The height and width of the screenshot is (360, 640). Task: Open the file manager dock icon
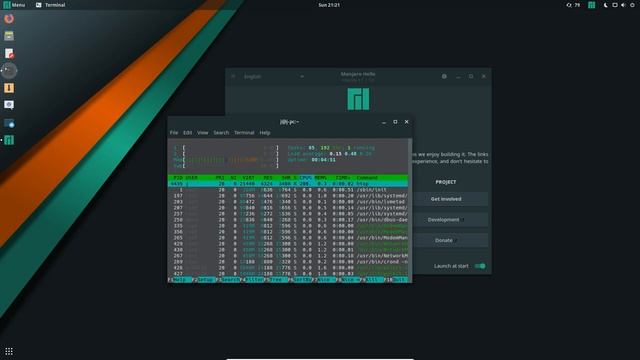tap(9, 36)
